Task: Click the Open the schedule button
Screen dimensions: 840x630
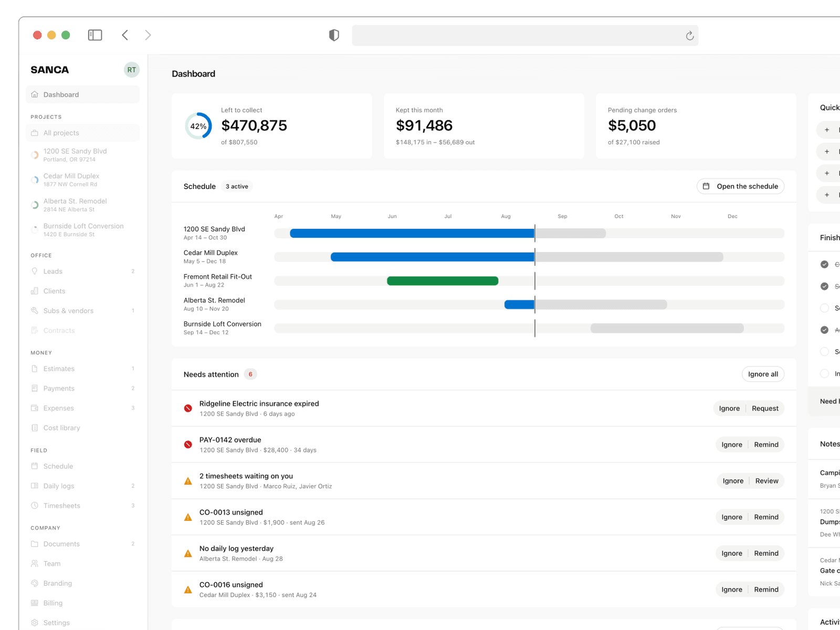Action: [x=740, y=186]
